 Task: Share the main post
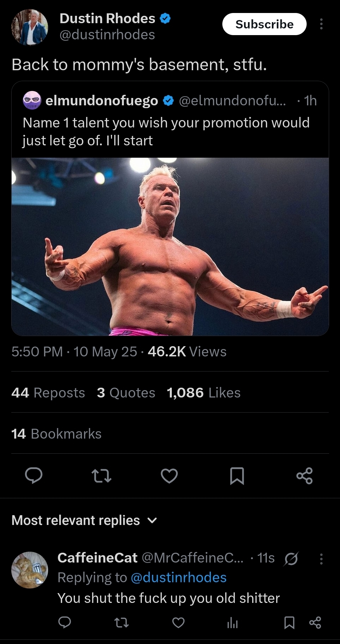click(x=305, y=476)
